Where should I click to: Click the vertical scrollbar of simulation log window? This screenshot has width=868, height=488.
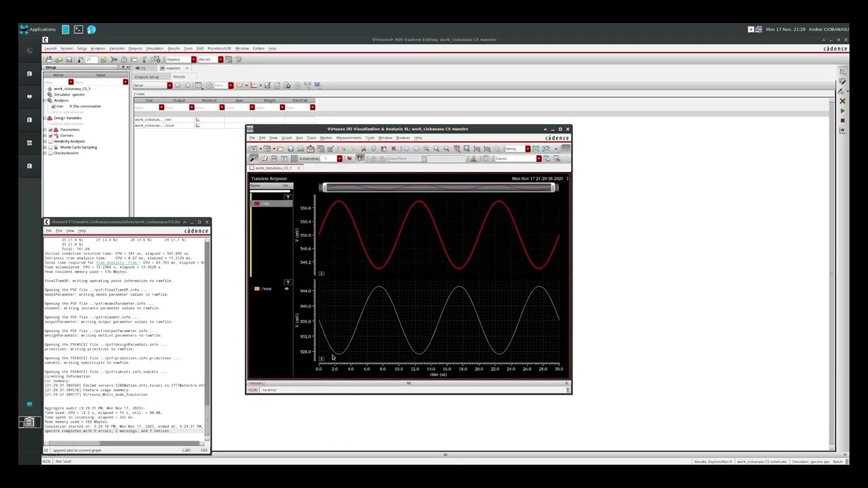click(x=208, y=339)
